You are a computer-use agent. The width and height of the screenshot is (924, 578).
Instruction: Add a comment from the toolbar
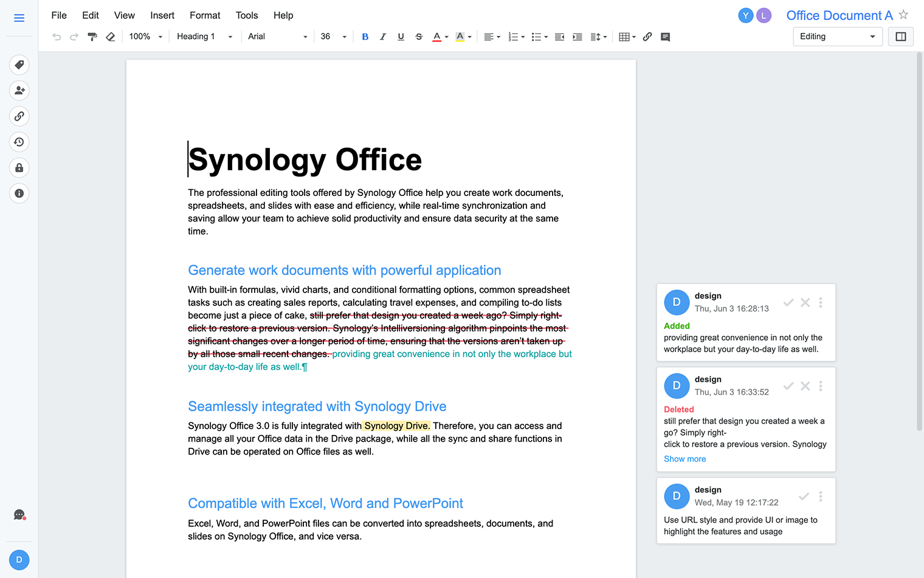666,37
